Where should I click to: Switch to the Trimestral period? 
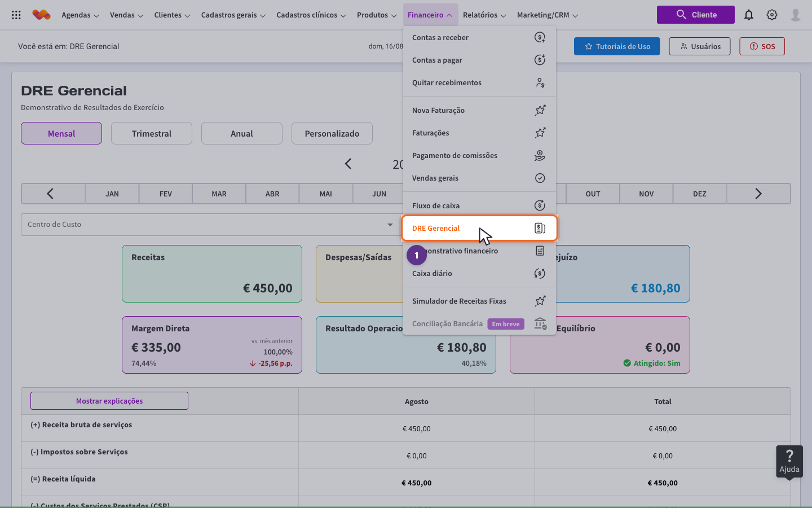pos(152,133)
